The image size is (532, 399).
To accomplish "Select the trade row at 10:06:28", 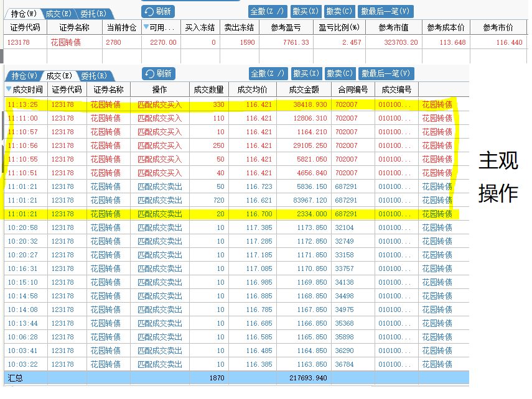I will (x=236, y=337).
